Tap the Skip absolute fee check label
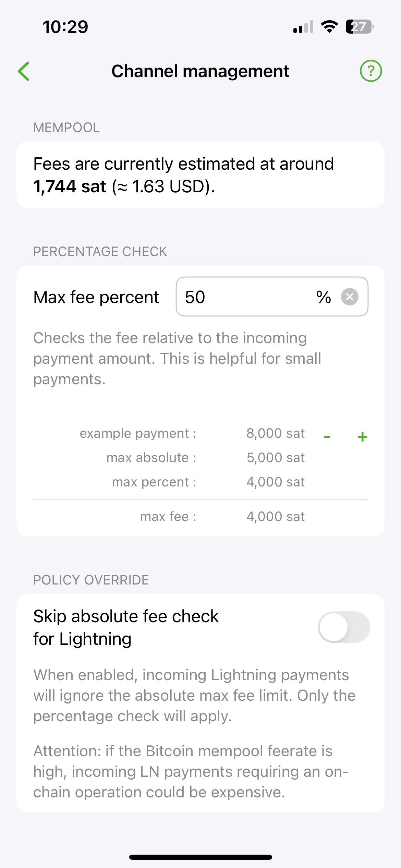Image resolution: width=401 pixels, height=868 pixels. point(126,627)
